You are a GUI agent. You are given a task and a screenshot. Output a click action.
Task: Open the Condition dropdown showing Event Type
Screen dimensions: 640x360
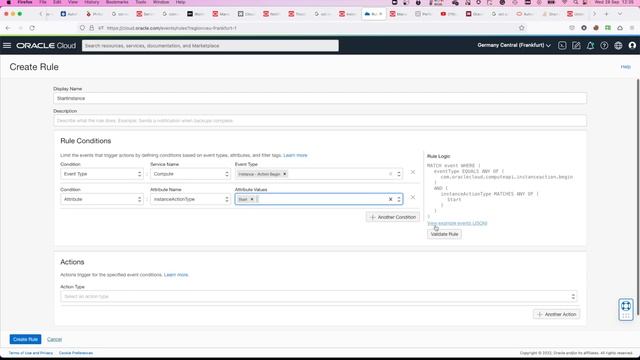tap(102, 174)
